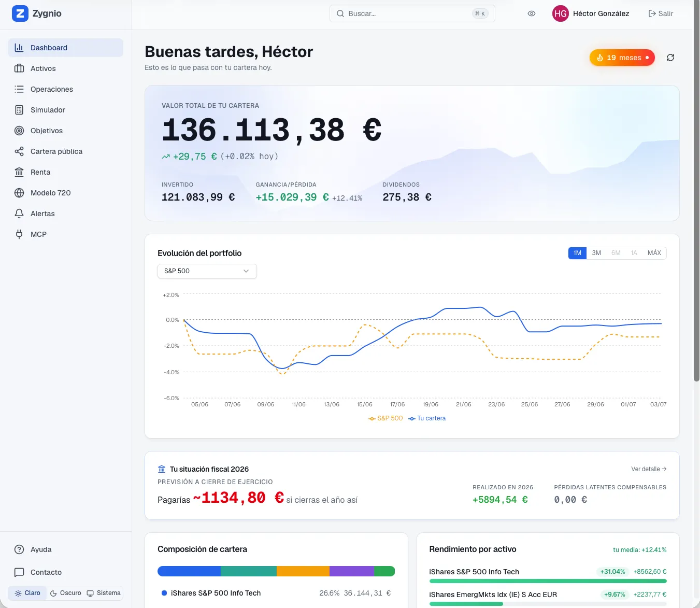This screenshot has height=608, width=700.
Task: Open Dashboard via its bar chart icon
Action: tap(19, 48)
